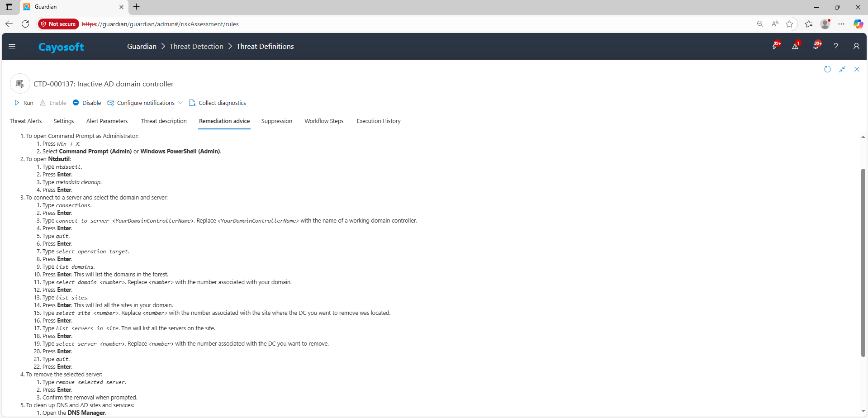The image size is (868, 418).
Task: Open the help question mark icon
Action: tap(836, 46)
